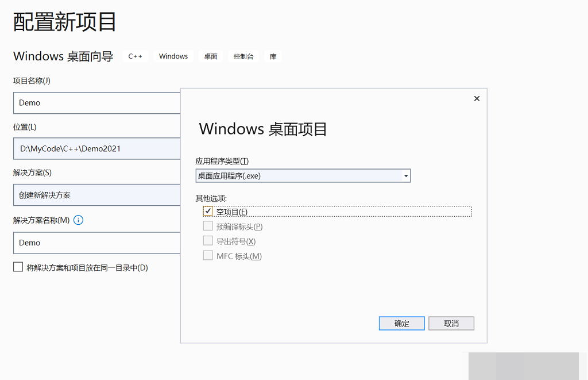Click the 库 tag
The image size is (588, 380).
[x=273, y=56]
